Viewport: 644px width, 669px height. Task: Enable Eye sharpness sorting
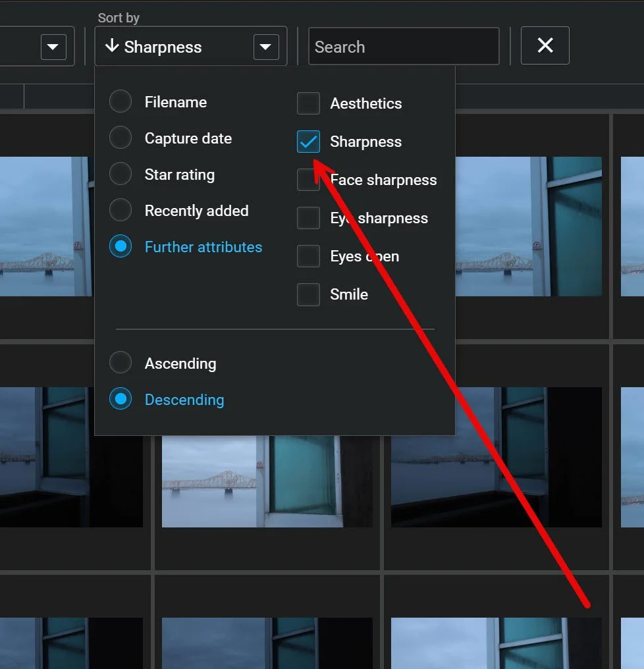(308, 218)
